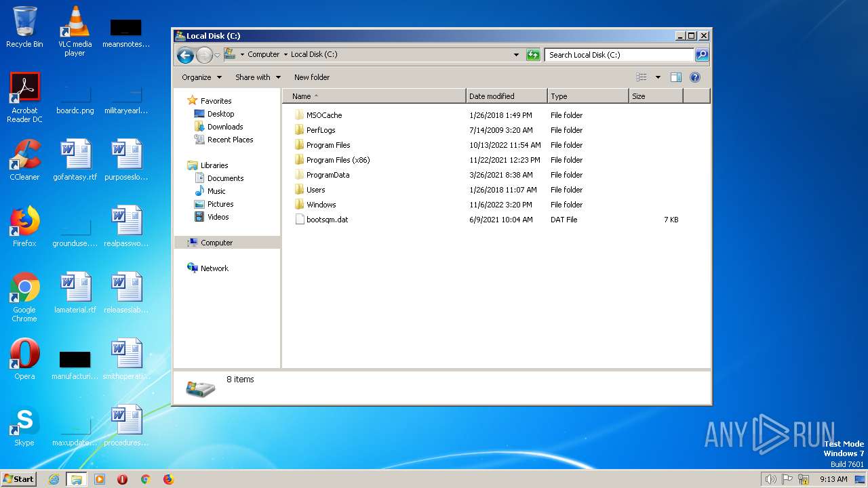Select lamaterial.rtf document icon
This screenshot has width=868, height=488.
pos(75,293)
